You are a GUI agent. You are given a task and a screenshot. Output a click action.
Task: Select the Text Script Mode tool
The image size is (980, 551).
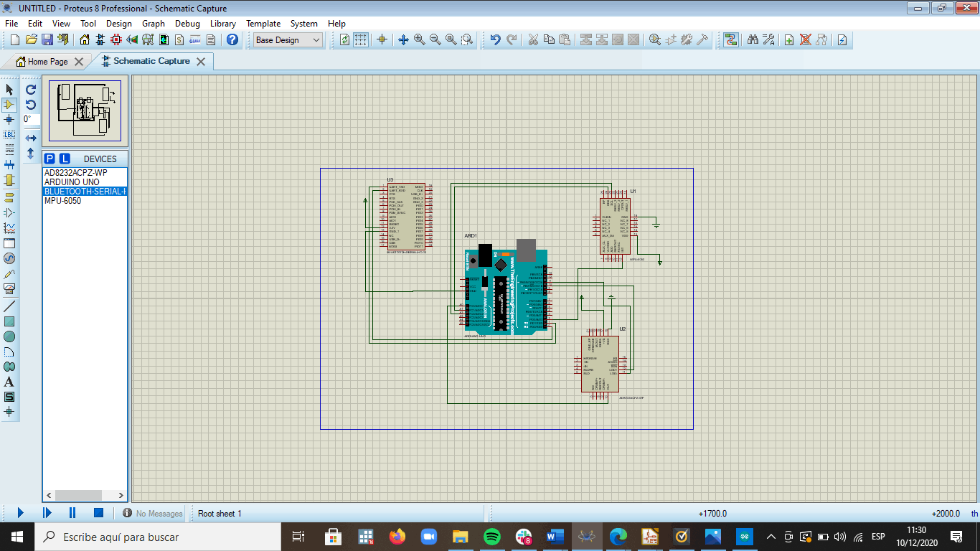point(9,150)
